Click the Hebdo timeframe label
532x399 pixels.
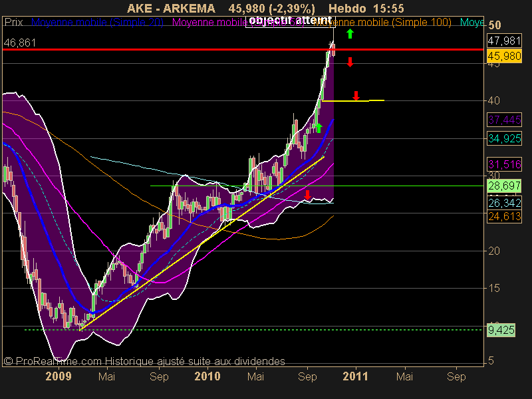click(x=347, y=8)
